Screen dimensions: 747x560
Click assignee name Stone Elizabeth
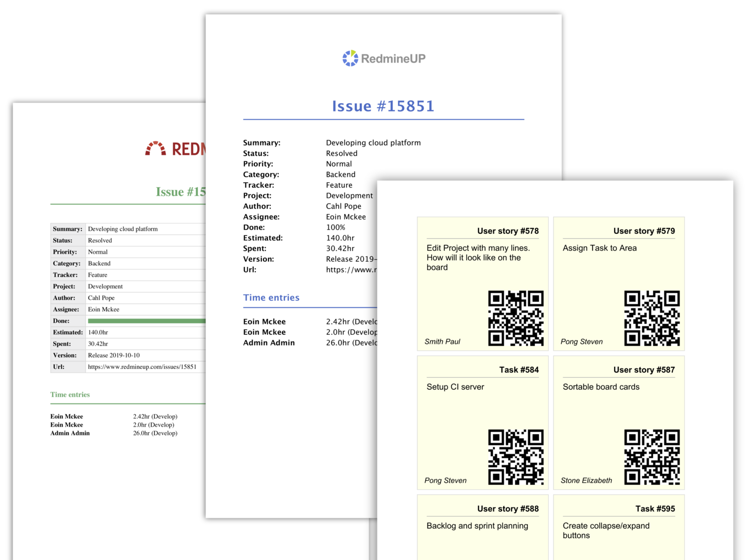click(586, 480)
